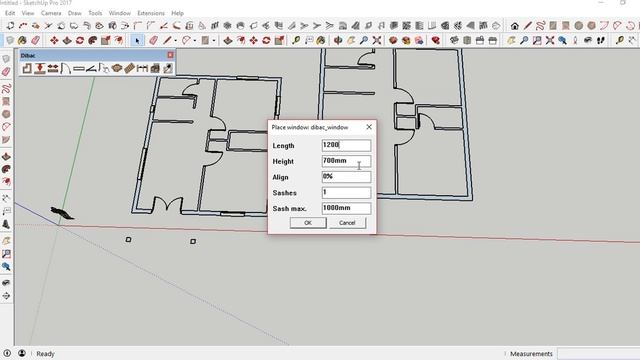This screenshot has height=360, width=640.
Task: Click the Dibac double-arrow extend tool
Action: [53, 68]
